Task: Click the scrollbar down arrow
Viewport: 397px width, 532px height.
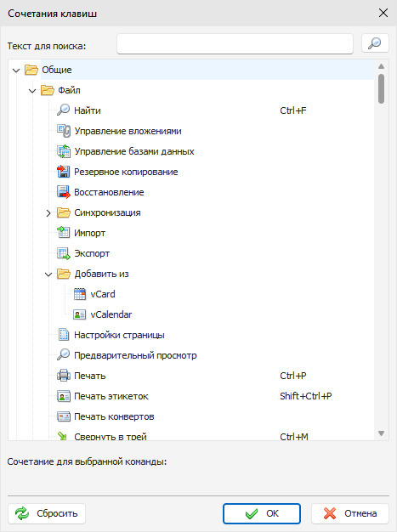Action: [x=381, y=433]
